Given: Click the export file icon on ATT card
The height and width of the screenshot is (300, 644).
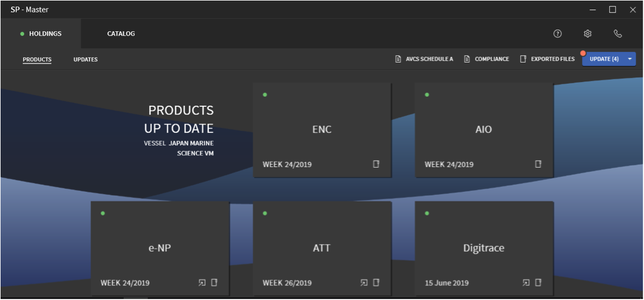Looking at the screenshot, I should [376, 283].
